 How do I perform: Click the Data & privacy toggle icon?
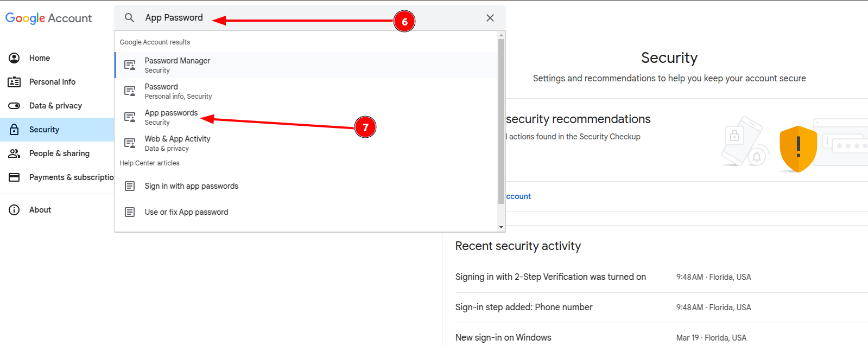(14, 106)
